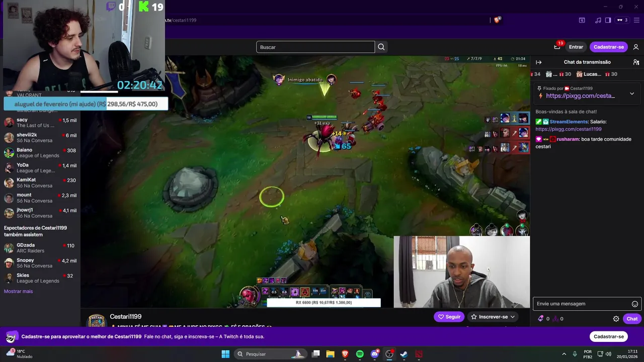Click the Windows Start button

[x=225, y=354]
